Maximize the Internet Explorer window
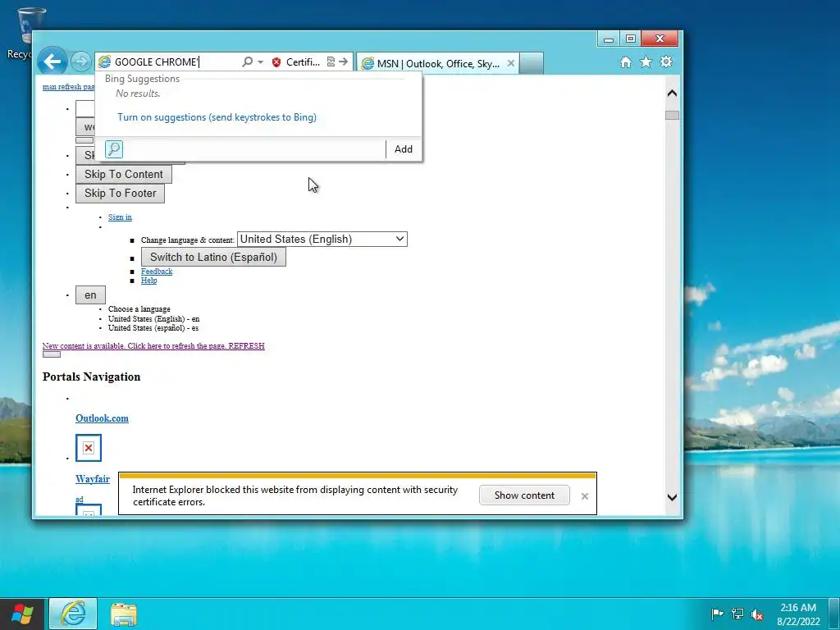This screenshot has width=840, height=630. click(631, 39)
